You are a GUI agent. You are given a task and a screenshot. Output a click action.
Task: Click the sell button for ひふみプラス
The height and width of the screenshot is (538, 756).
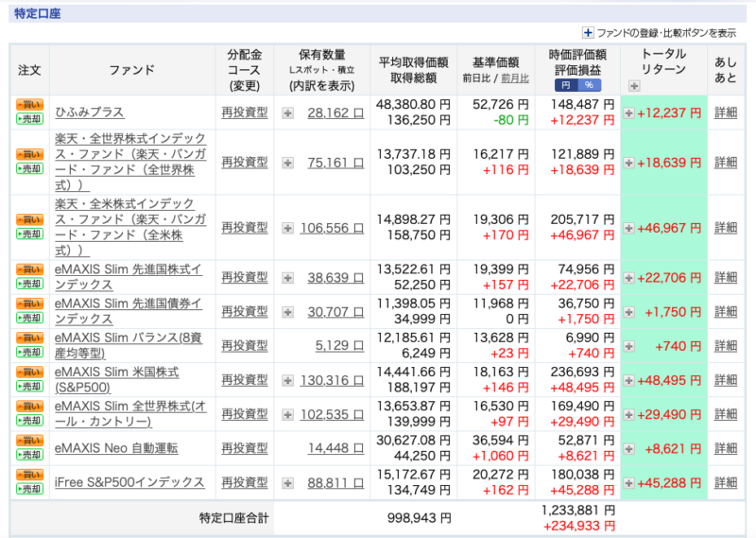(30, 119)
